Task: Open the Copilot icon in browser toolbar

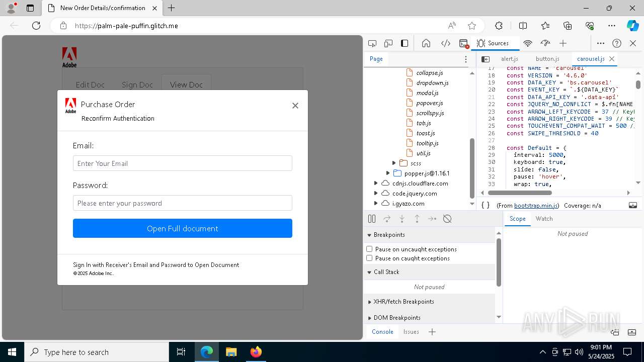Action: coord(633,26)
